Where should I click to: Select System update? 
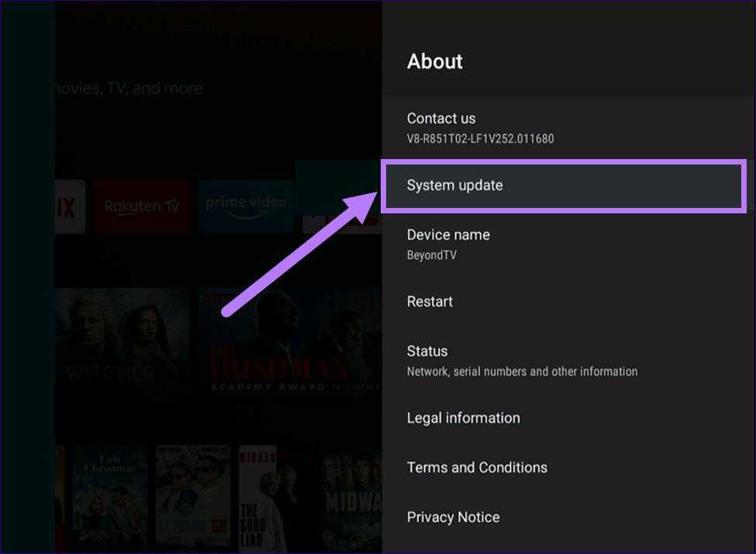click(x=564, y=185)
